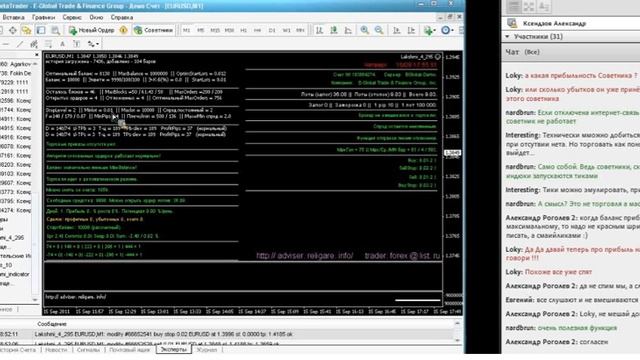Open the Сервис menu
Image resolution: width=640 pixels, height=360 pixels.
72,18
